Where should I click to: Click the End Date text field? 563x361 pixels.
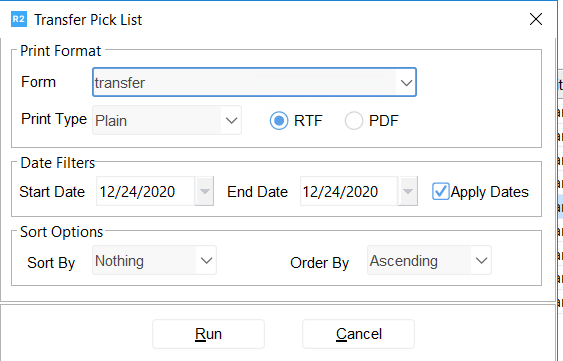349,191
